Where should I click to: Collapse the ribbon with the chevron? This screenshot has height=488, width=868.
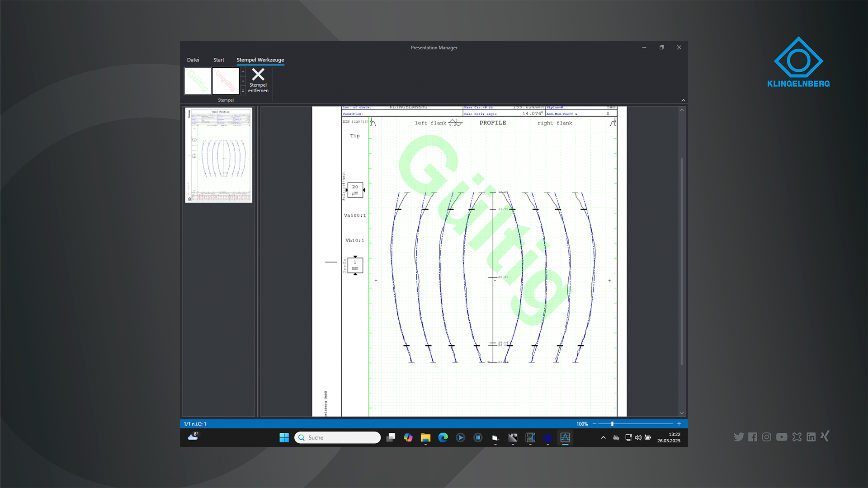[683, 100]
